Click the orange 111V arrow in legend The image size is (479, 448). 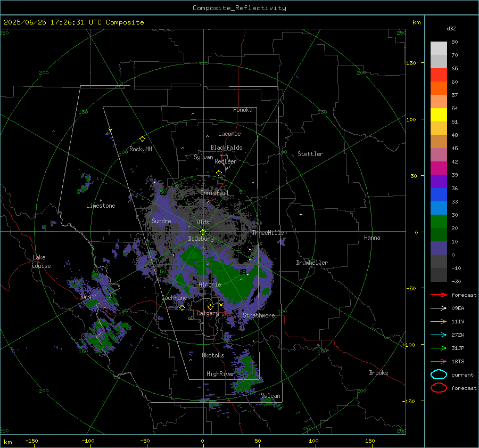pos(439,321)
